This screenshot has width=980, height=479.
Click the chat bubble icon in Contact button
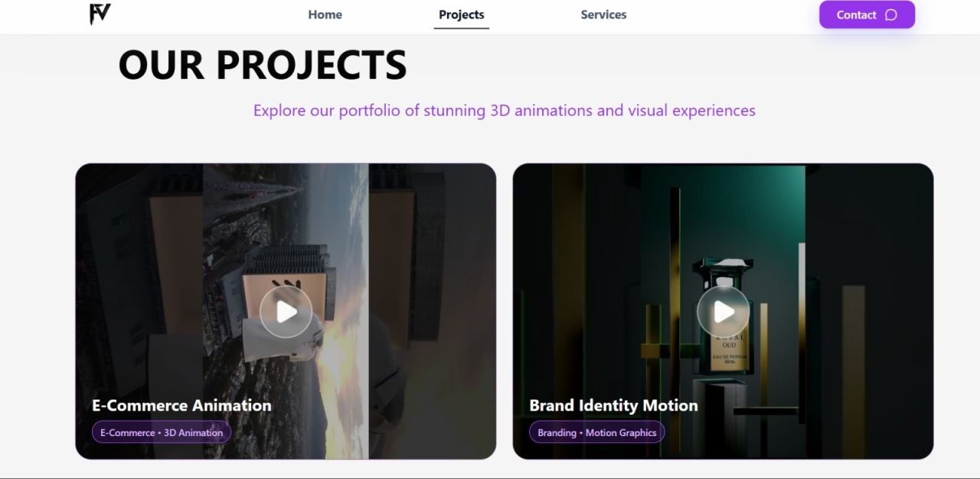coord(890,15)
